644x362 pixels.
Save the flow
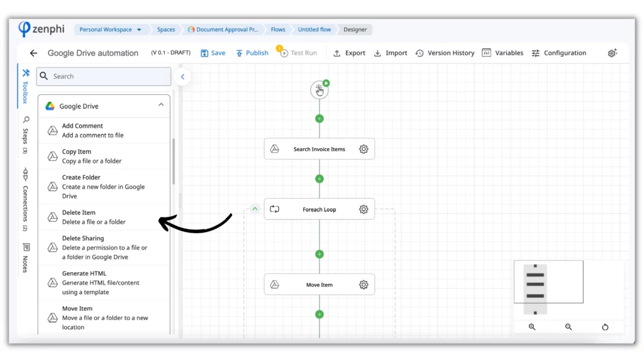pos(213,53)
